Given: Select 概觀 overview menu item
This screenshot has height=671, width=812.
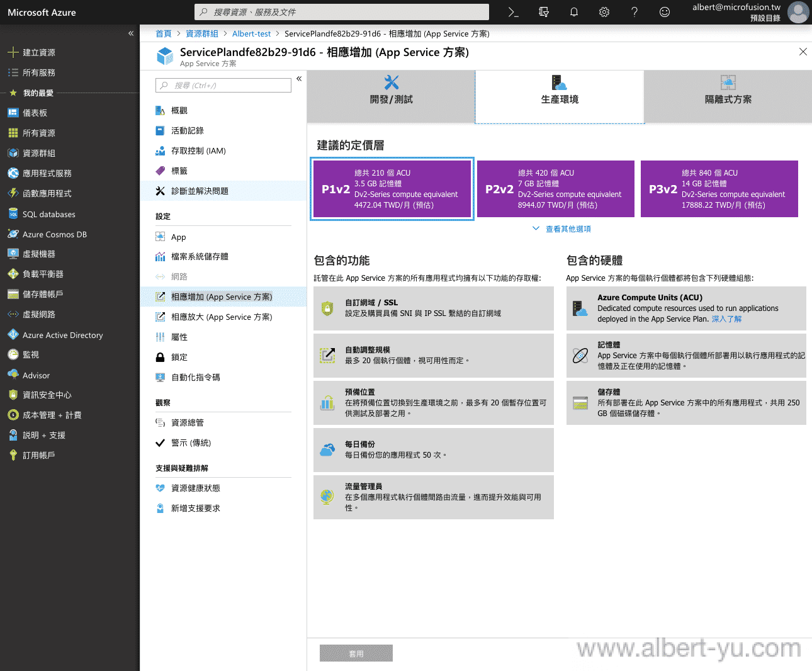Looking at the screenshot, I should pos(223,110).
